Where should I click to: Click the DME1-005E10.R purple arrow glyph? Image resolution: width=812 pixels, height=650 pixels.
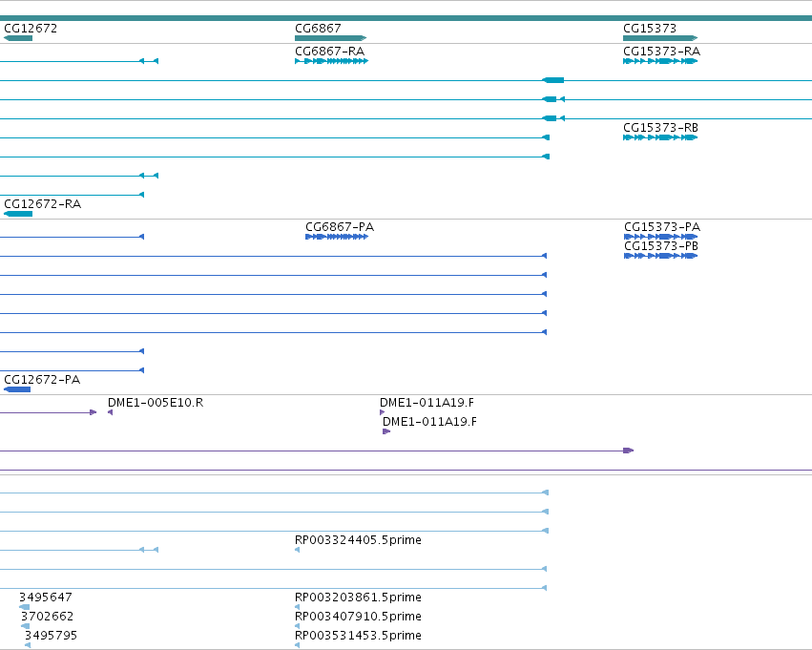[x=111, y=412]
